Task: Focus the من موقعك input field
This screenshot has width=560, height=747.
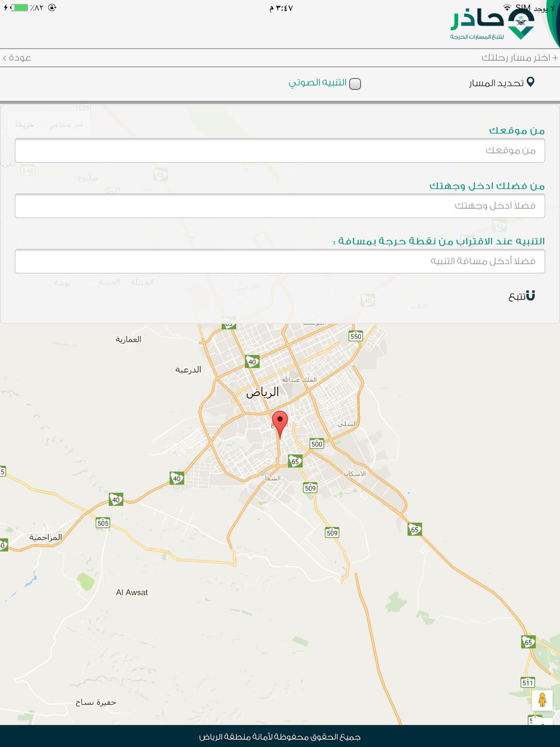Action: [x=280, y=150]
